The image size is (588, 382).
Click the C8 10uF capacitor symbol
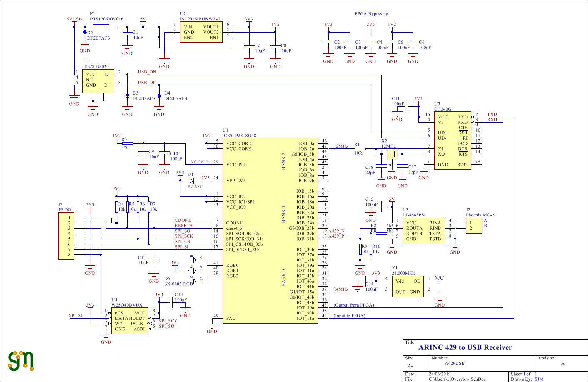(x=275, y=47)
